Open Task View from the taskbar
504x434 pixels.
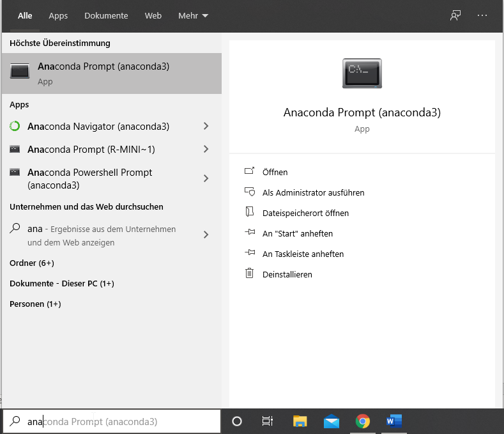coord(268,421)
